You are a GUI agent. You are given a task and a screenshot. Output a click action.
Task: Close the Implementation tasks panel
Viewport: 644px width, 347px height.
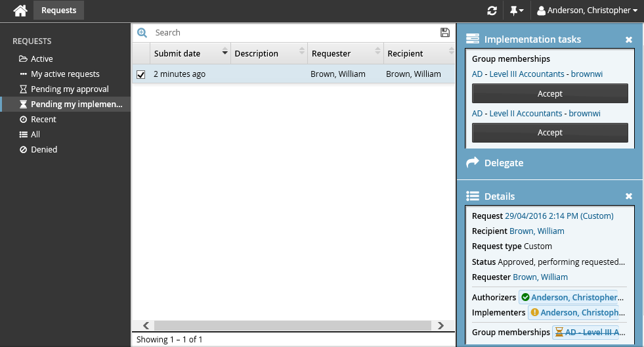628,40
